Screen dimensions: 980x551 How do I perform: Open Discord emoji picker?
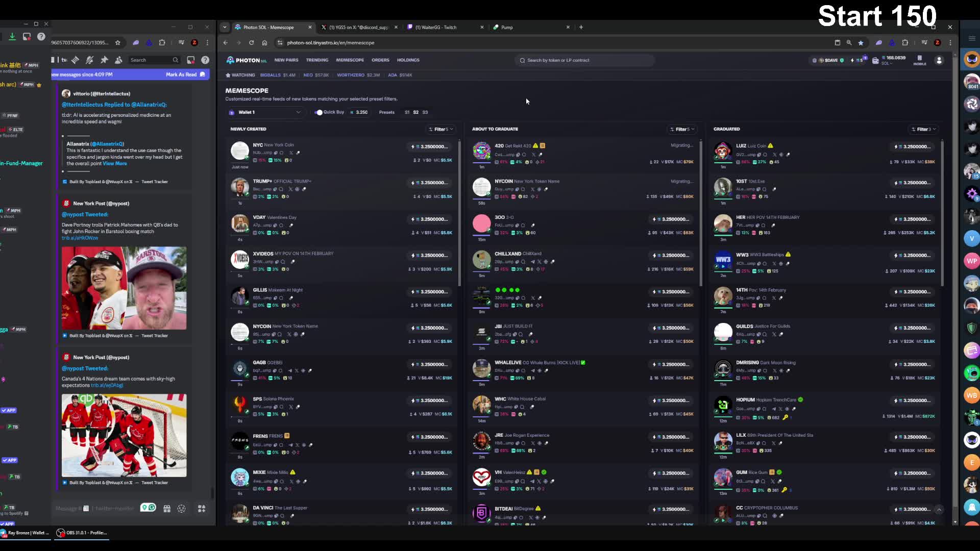(181, 508)
